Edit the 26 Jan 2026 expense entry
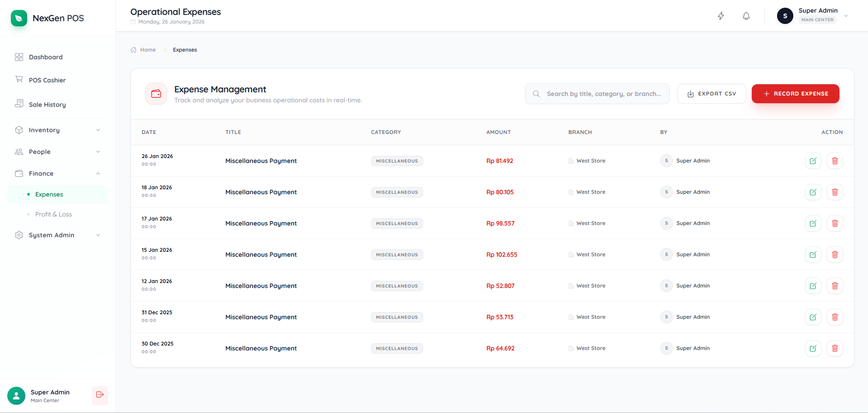Screen dimensions: 868x413 click(813, 161)
